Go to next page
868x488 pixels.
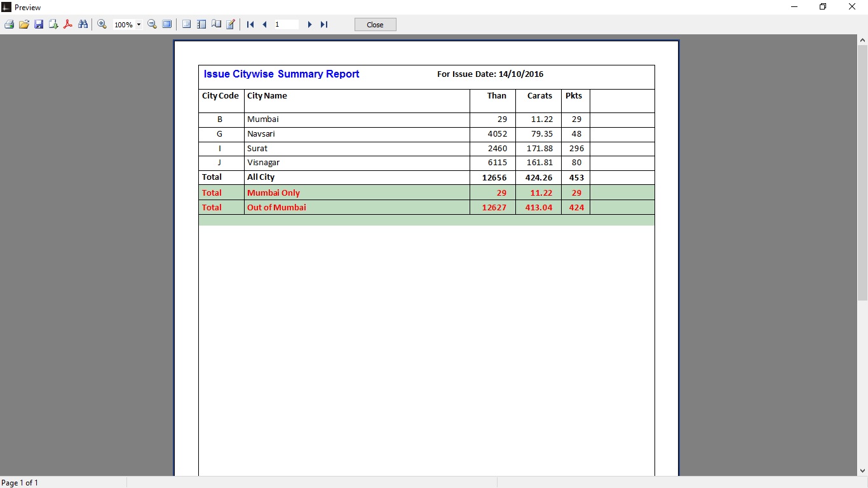309,24
